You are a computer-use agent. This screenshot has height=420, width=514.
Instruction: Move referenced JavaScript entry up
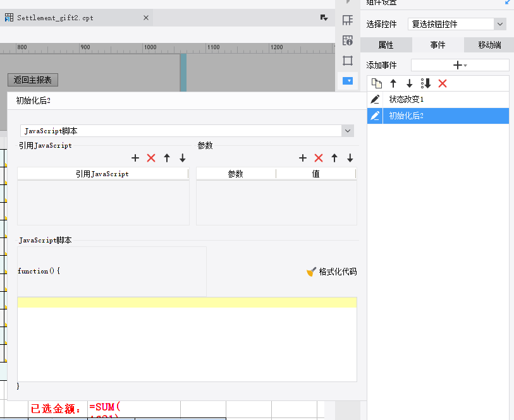pos(167,158)
